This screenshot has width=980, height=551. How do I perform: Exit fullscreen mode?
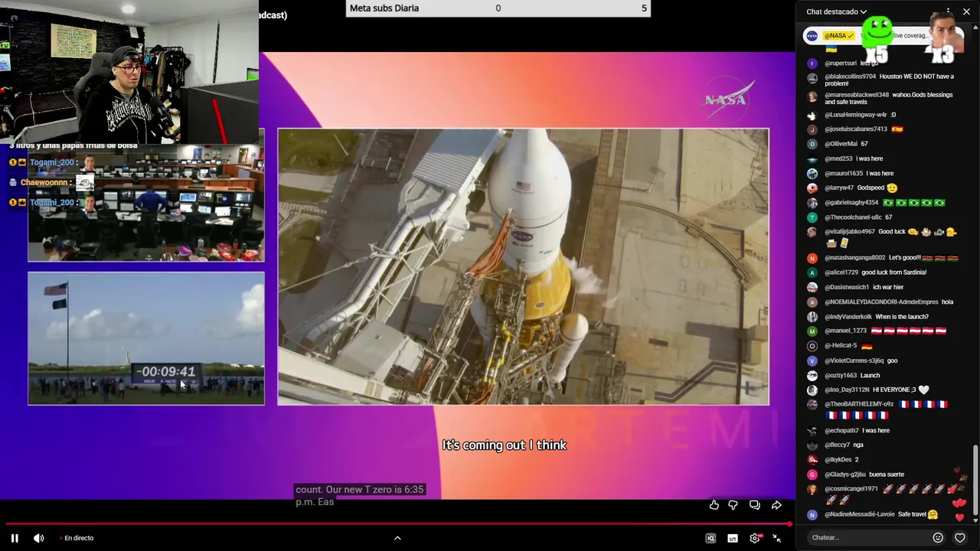click(x=776, y=538)
